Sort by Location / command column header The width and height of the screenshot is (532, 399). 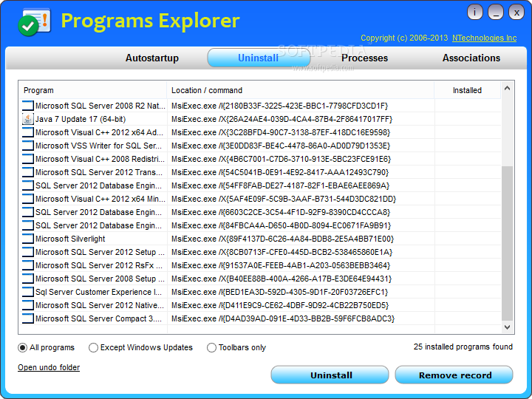coord(300,90)
